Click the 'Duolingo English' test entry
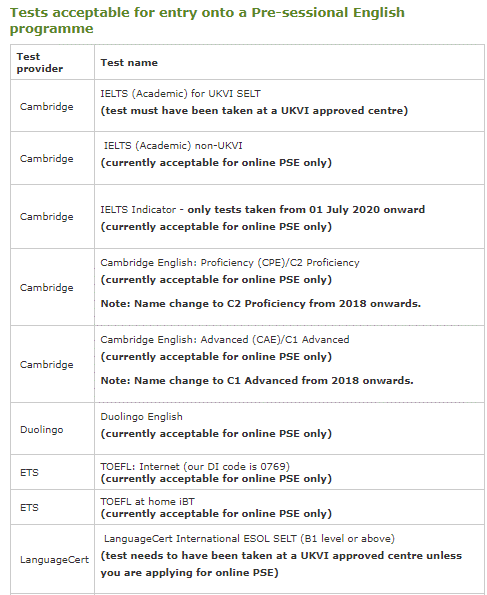 click(x=141, y=417)
